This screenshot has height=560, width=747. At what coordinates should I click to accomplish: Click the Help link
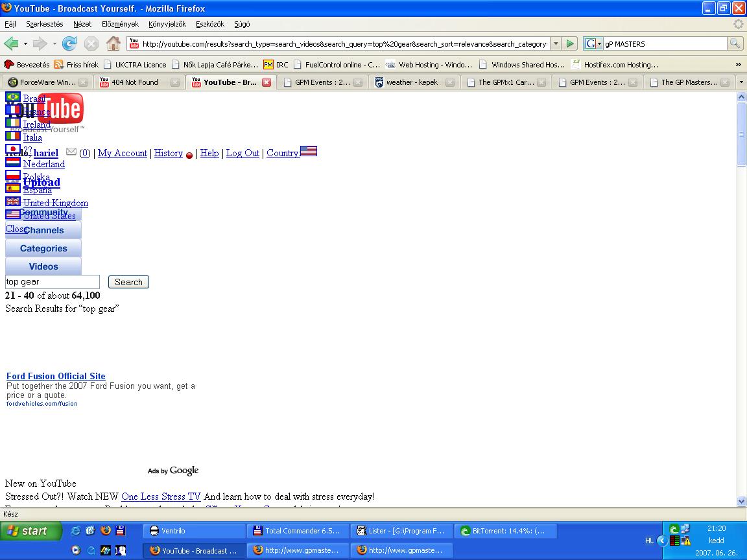tap(209, 153)
